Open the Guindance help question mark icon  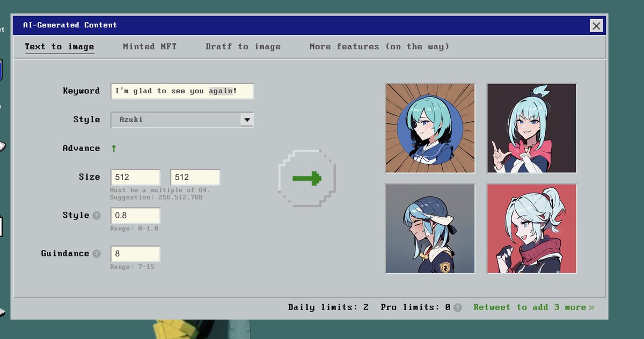click(97, 254)
